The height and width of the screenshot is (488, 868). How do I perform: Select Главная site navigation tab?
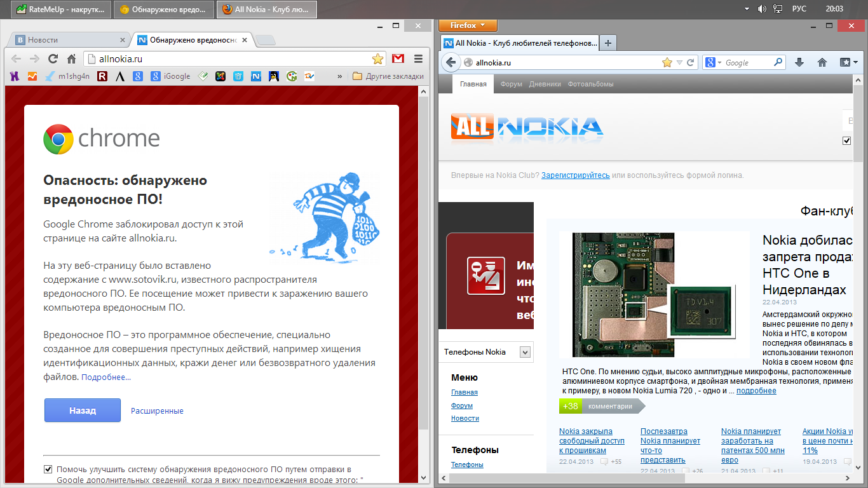473,84
